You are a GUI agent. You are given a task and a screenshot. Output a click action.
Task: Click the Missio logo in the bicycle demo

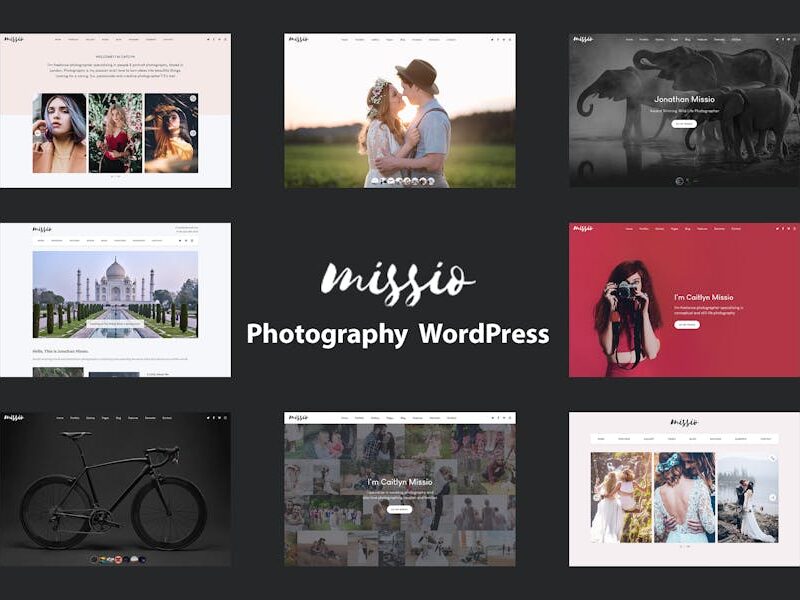(x=14, y=418)
